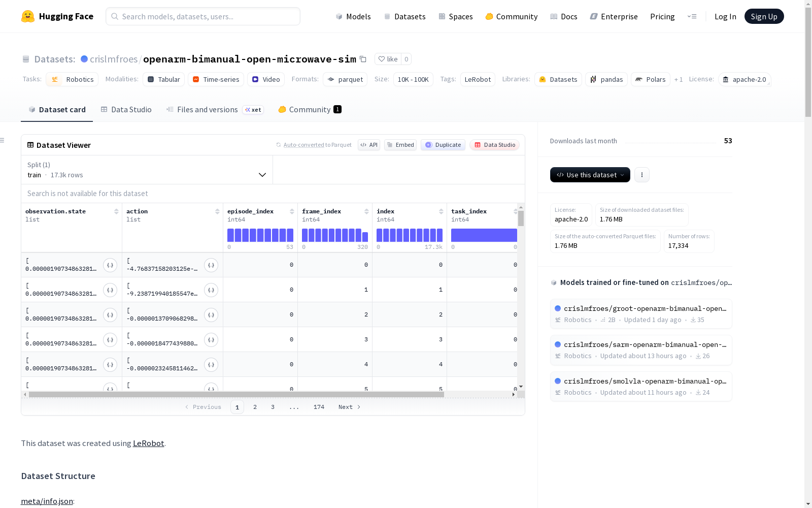Click the Robotics task tag
This screenshot has width=812, height=508.
coord(72,79)
